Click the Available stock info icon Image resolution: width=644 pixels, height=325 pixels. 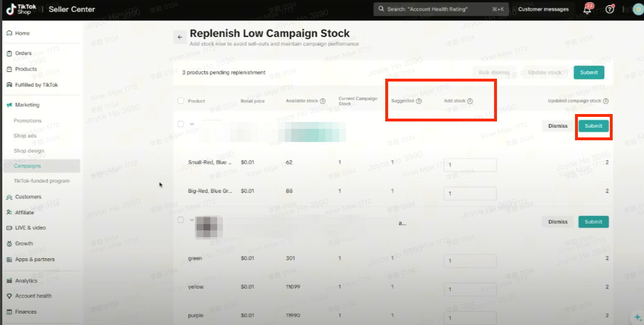click(x=323, y=101)
